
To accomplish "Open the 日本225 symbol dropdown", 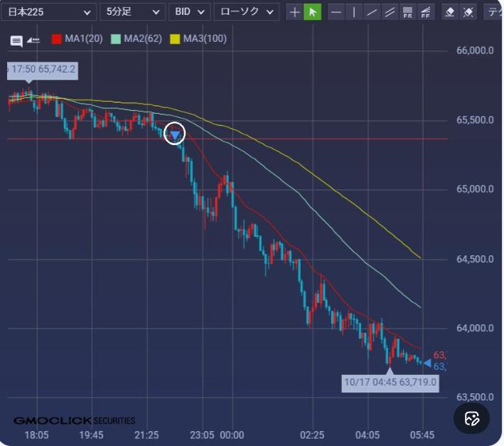I will (x=48, y=12).
